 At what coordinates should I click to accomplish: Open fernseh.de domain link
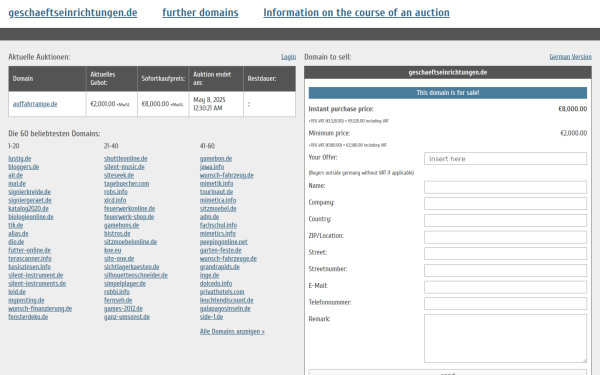pos(118,300)
